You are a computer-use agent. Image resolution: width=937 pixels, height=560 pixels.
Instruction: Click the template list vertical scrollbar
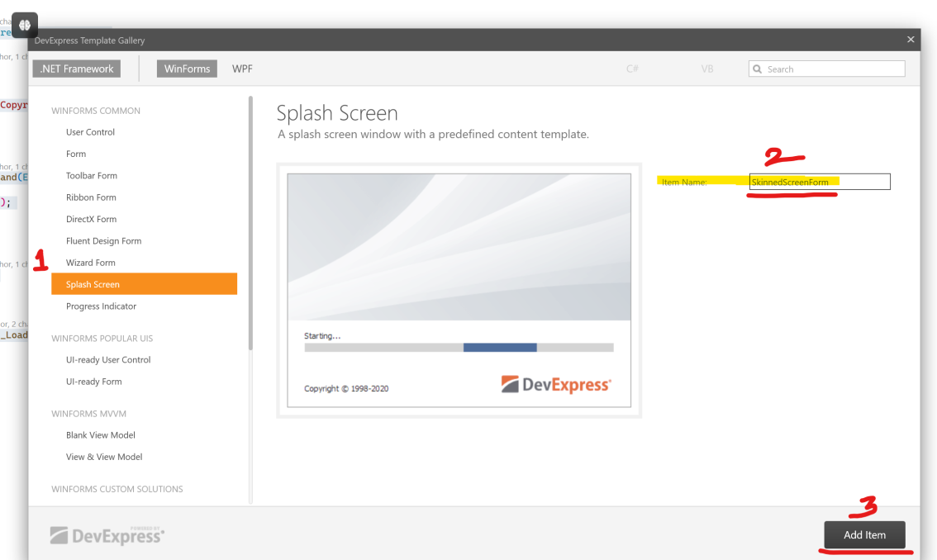[x=250, y=223]
